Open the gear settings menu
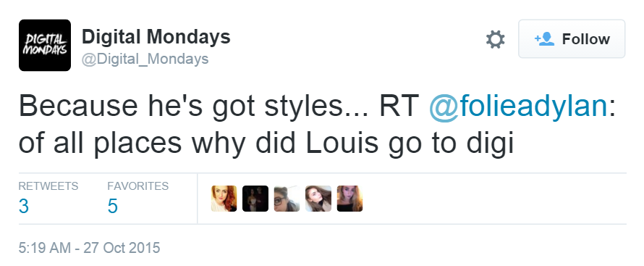 pyautogui.click(x=496, y=40)
